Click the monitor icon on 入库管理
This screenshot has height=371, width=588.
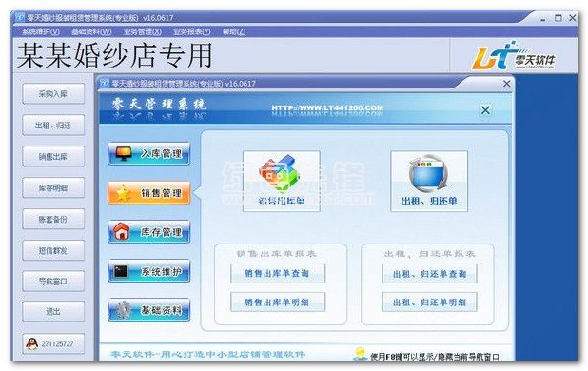pyautogui.click(x=124, y=154)
